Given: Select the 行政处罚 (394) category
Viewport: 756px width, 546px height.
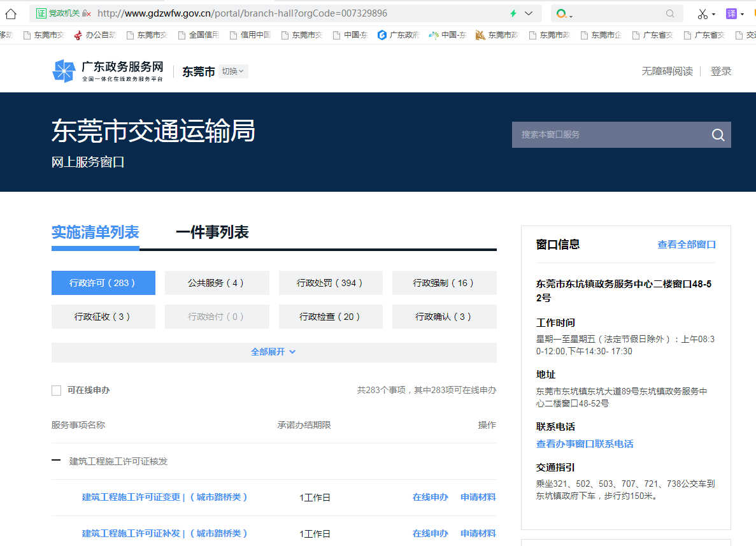Looking at the screenshot, I should pyautogui.click(x=331, y=283).
